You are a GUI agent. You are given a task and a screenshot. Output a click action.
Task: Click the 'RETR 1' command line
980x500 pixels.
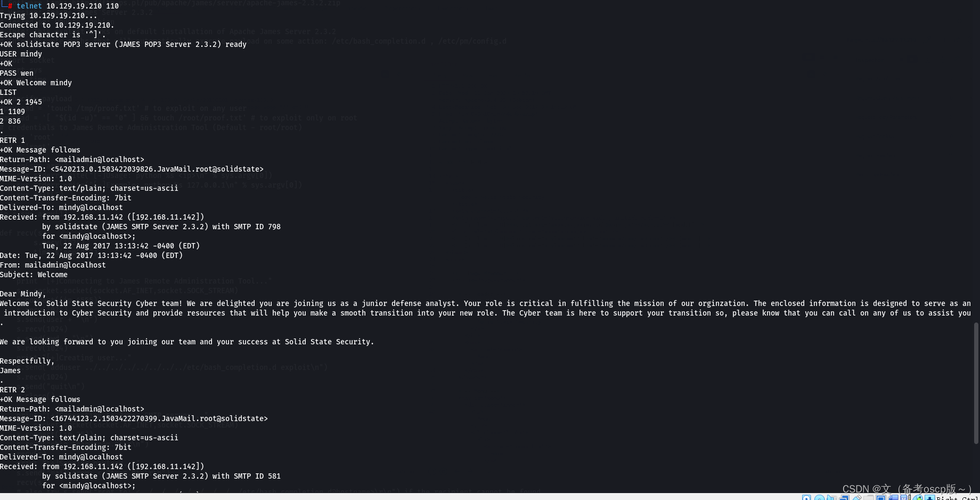point(12,140)
